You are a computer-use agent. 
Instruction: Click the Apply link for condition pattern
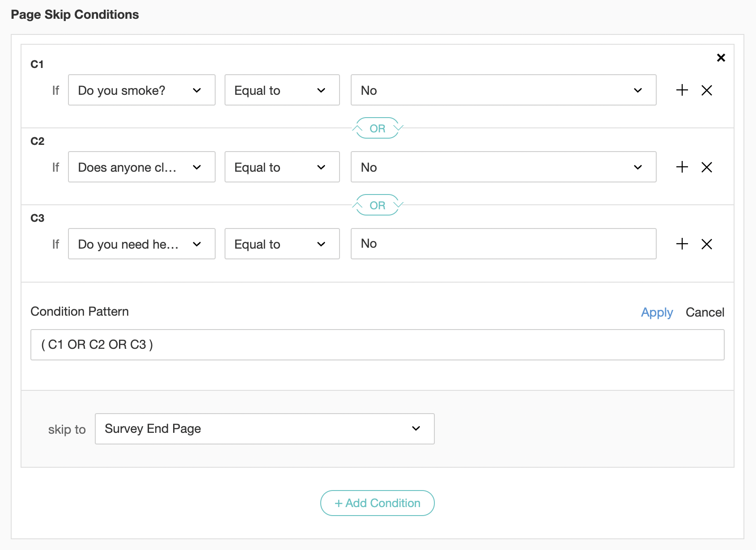657,312
